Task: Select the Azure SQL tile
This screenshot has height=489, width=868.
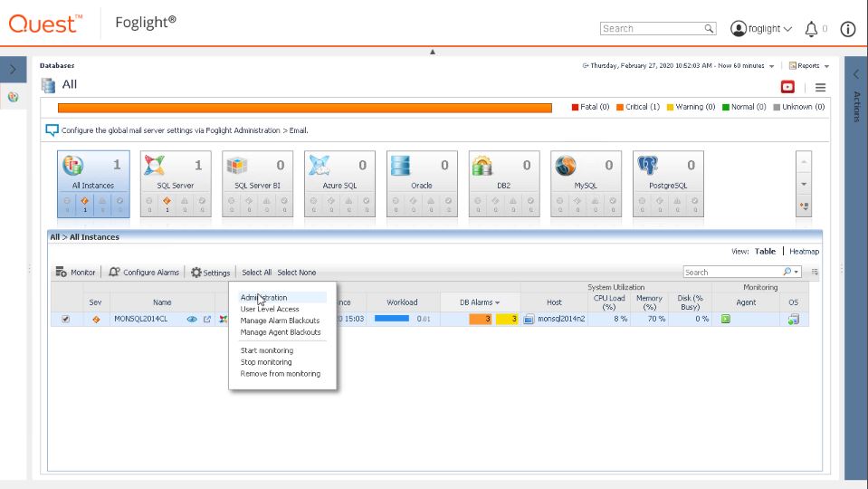Action: pos(339,184)
